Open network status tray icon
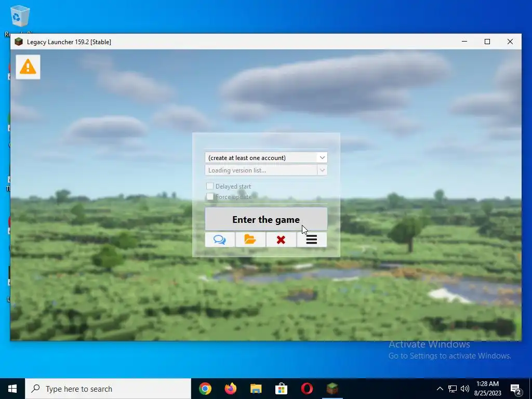The image size is (532, 399). click(453, 389)
